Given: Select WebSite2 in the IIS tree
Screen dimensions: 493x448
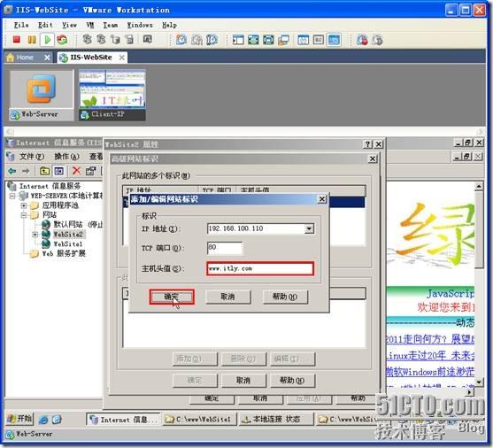Looking at the screenshot, I should [68, 235].
